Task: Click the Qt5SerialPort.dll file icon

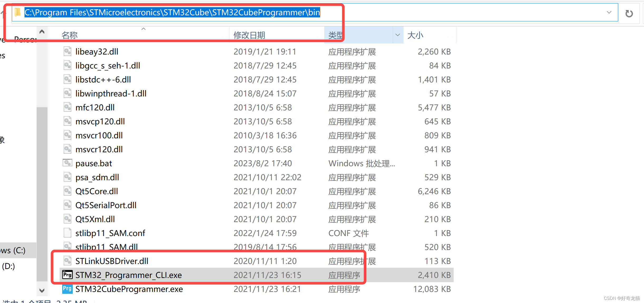Action: point(67,205)
